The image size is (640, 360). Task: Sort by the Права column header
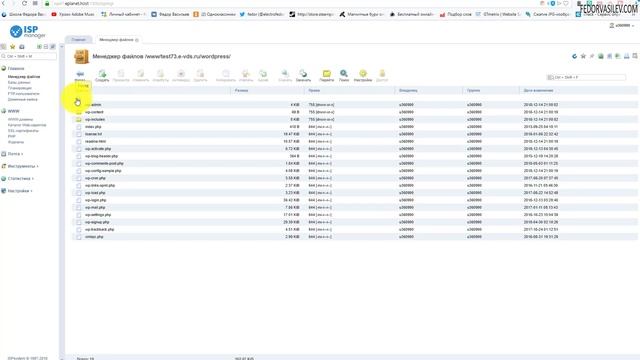(314, 91)
